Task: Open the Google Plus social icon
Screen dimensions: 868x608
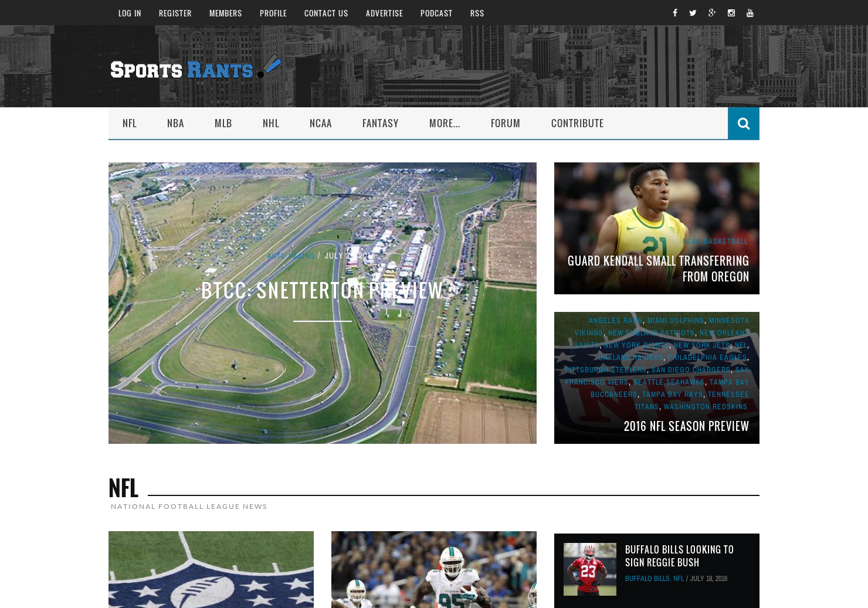Action: (x=712, y=13)
